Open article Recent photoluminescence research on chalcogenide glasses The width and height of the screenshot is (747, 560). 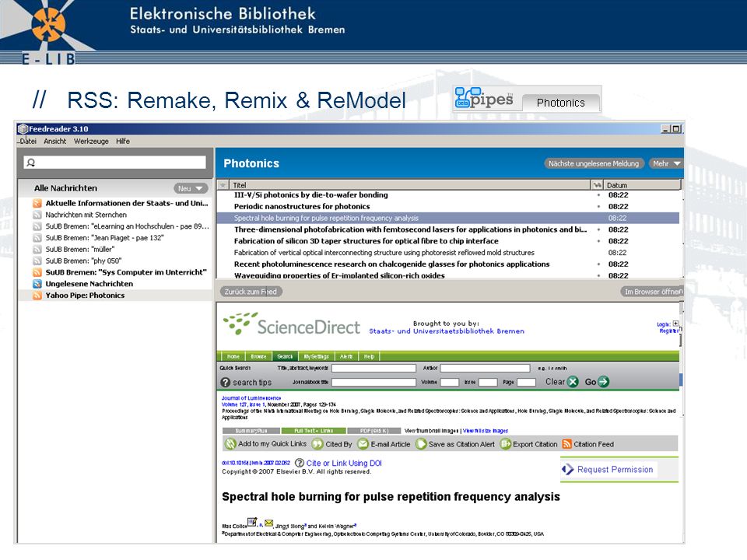(391, 264)
